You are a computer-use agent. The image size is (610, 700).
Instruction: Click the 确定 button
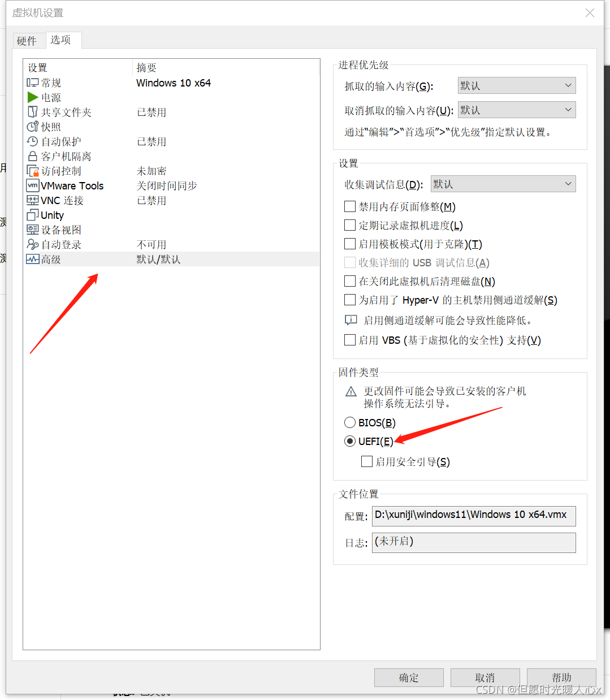(x=409, y=677)
